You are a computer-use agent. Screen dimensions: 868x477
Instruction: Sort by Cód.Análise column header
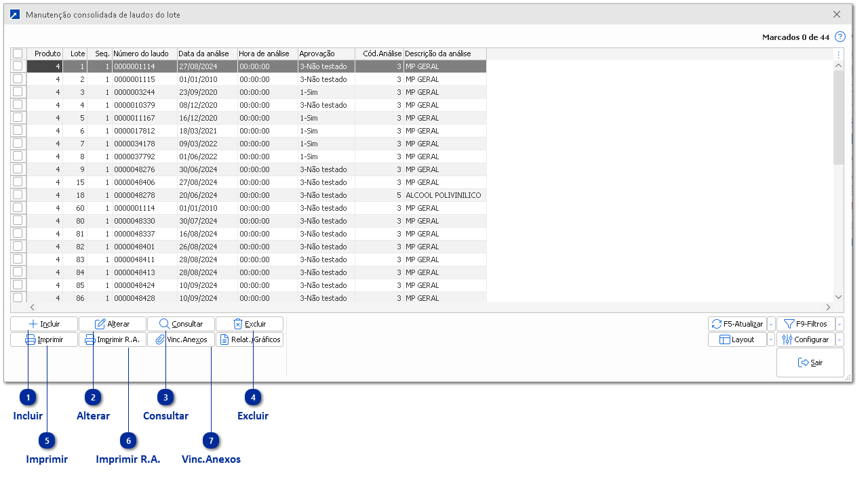click(379, 54)
